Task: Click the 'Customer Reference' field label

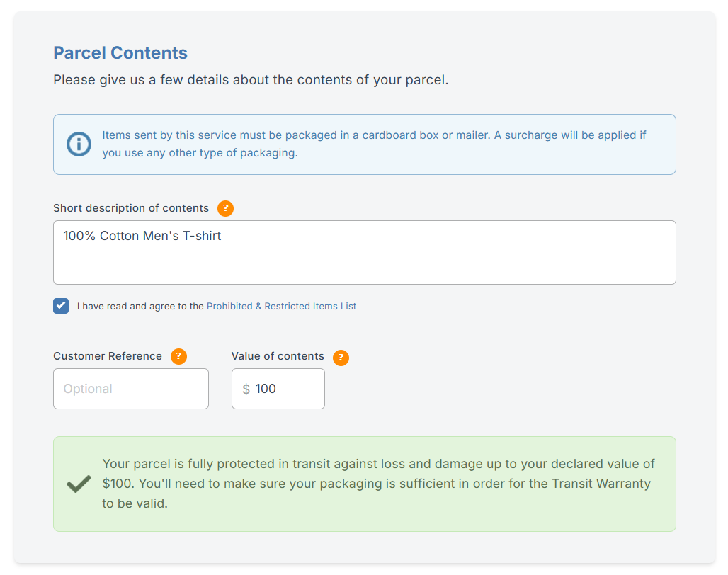Action: pos(108,356)
